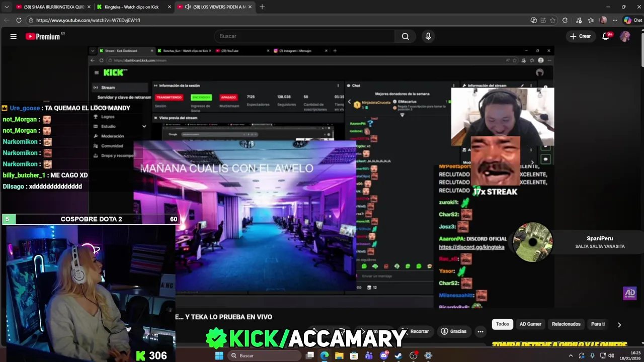This screenshot has width=644, height=362.
Task: Open the YouTube guide hamburger menu
Action: point(14,36)
